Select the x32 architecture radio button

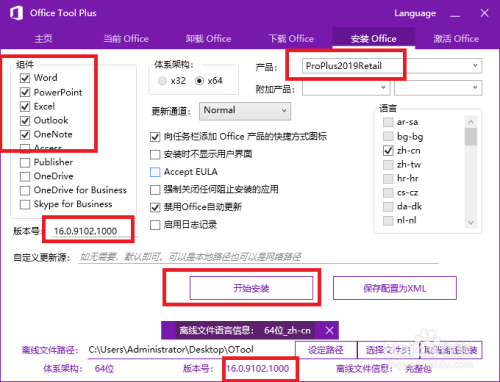[x=162, y=81]
